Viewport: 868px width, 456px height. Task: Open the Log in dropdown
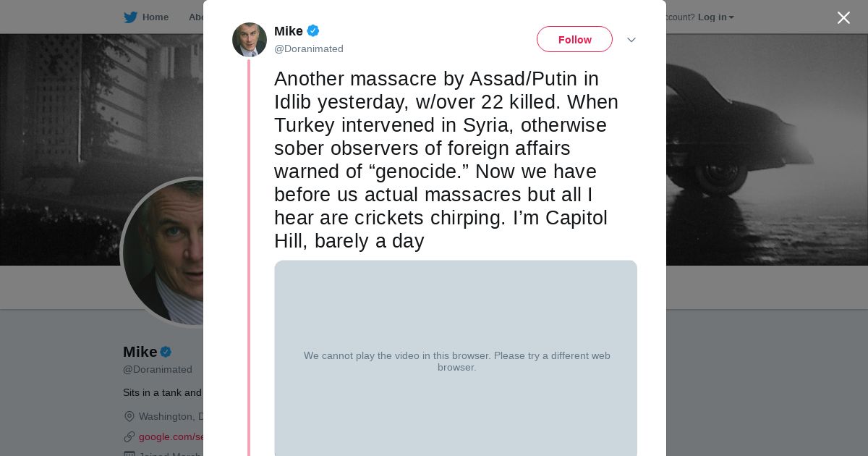click(715, 17)
